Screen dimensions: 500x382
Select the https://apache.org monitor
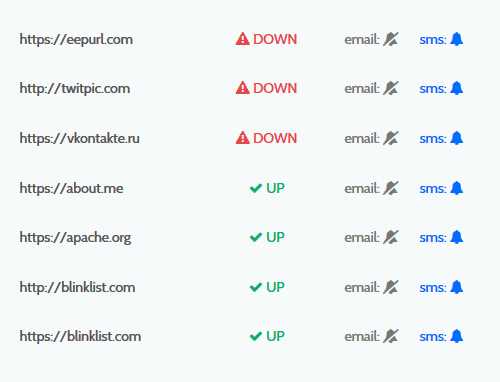click(x=75, y=238)
